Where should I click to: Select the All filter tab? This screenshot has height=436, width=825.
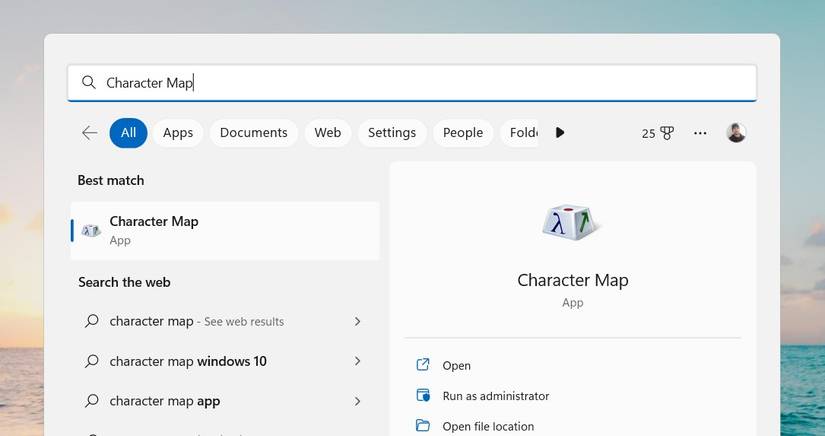click(x=128, y=133)
